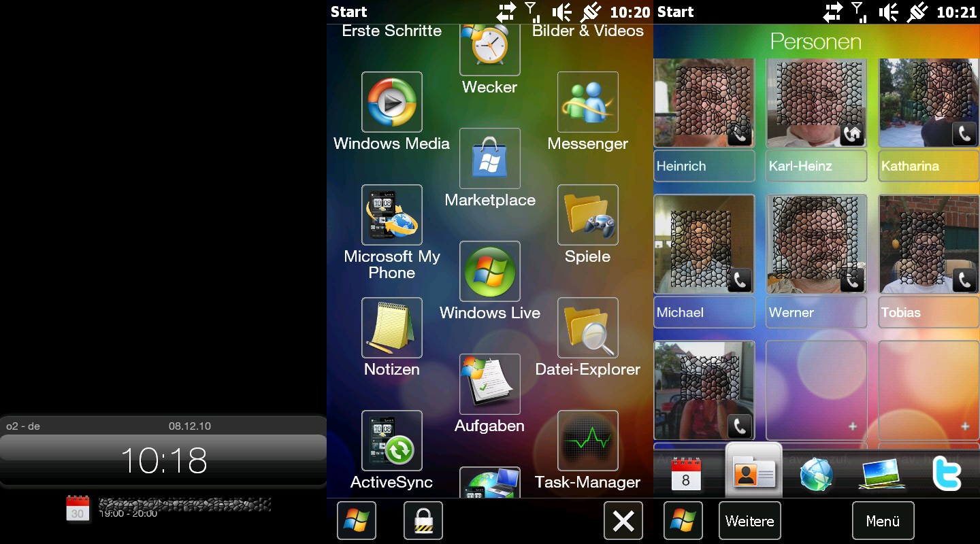Click the Erste Schritte label

(x=392, y=31)
